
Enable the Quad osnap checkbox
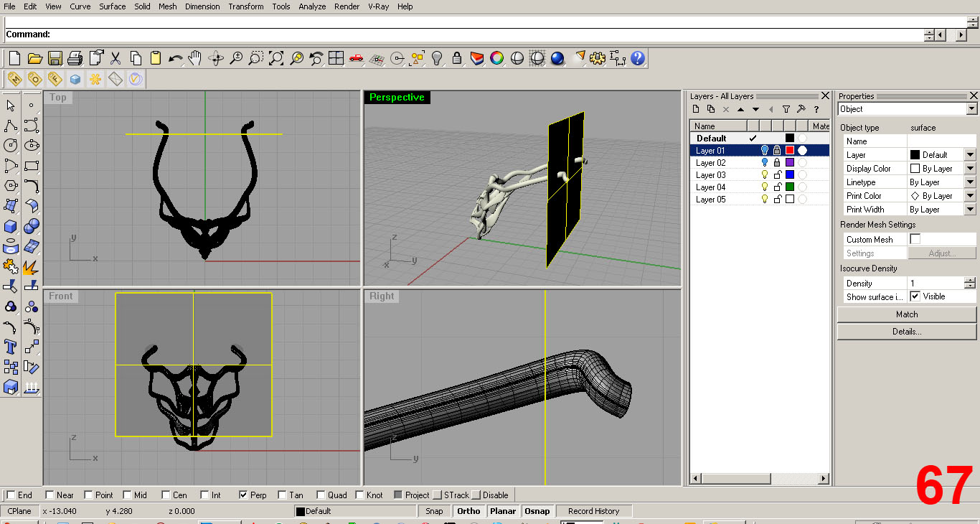[x=321, y=495]
